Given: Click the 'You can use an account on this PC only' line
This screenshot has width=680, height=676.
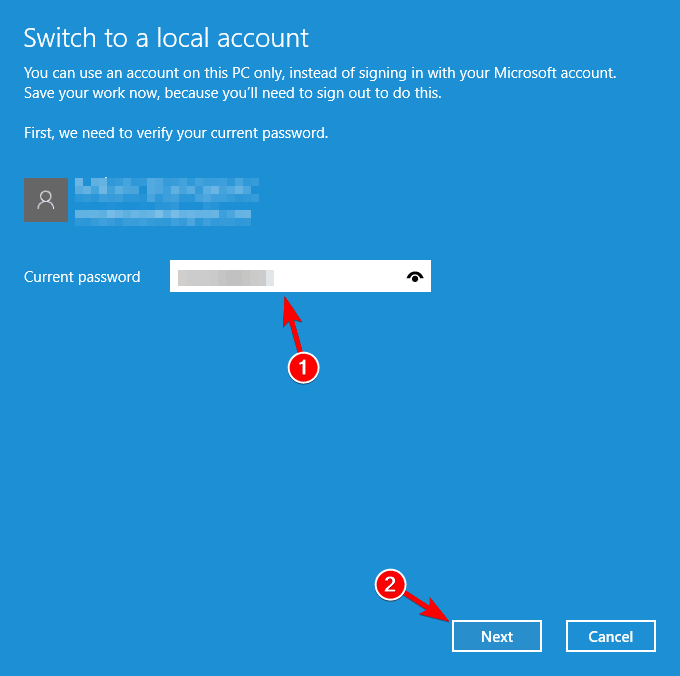Looking at the screenshot, I should 320,73.
